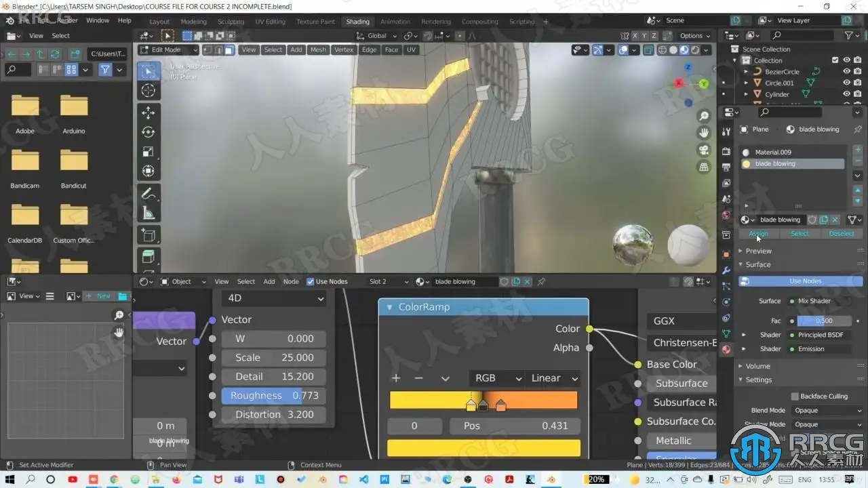Hide Circle.001 in viewport via eye
This screenshot has height=488, width=868.
(x=846, y=83)
